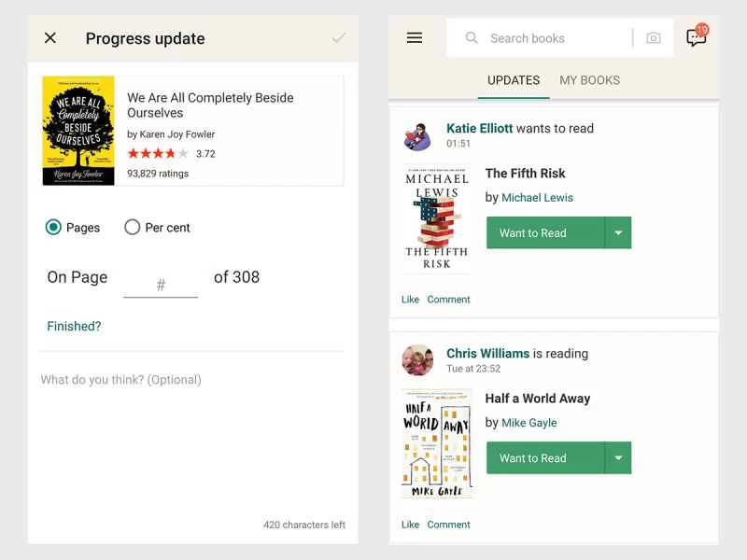Viewport: 747px width, 560px height.
Task: Open the notifications inbox
Action: coord(697,37)
